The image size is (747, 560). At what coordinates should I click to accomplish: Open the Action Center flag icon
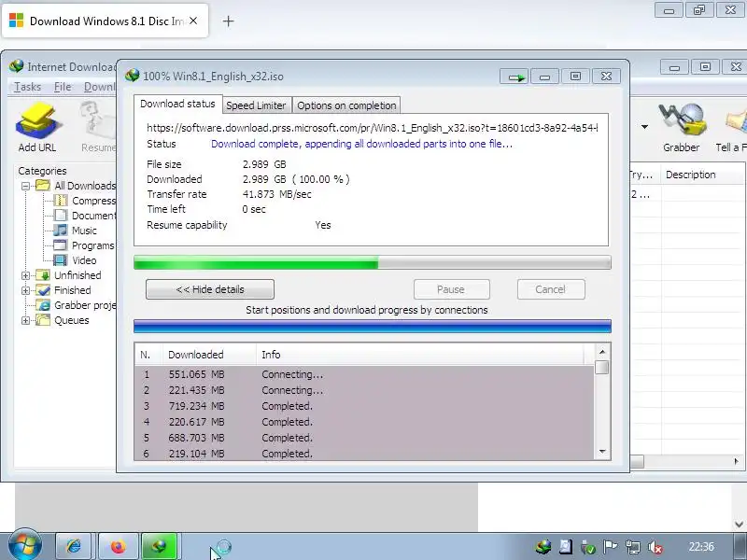[611, 547]
